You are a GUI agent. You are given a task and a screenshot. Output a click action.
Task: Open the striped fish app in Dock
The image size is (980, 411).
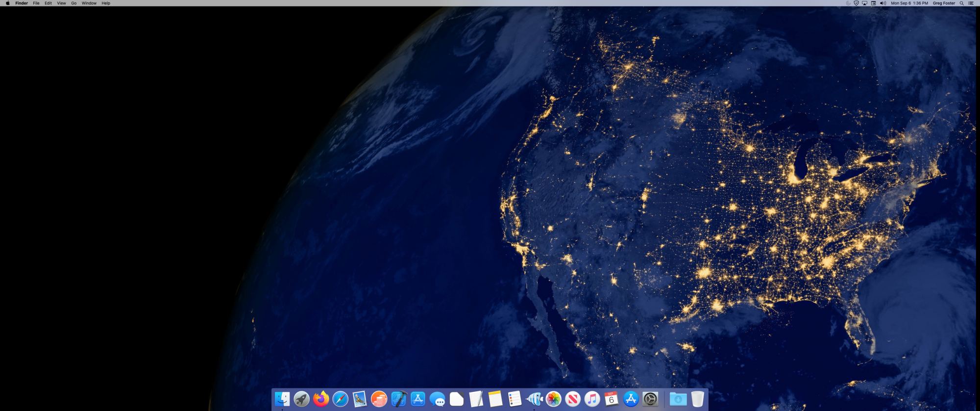click(x=534, y=399)
